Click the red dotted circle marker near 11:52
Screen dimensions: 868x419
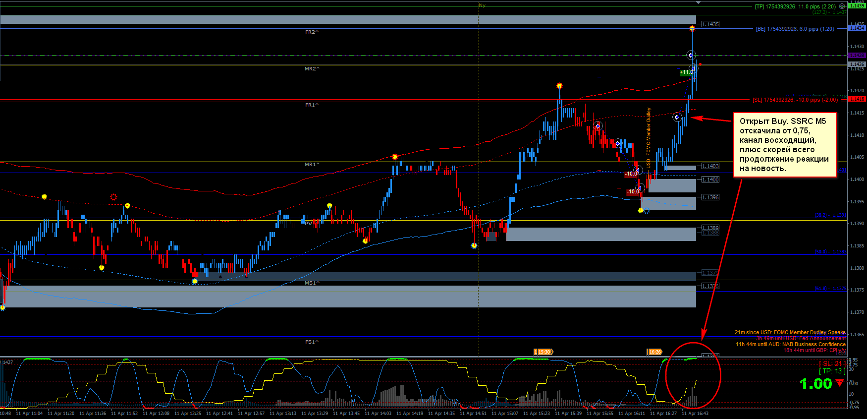113,197
